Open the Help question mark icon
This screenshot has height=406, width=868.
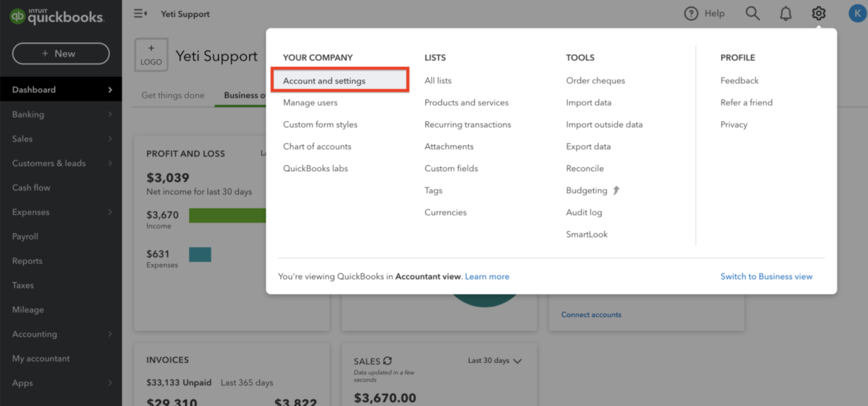pos(691,14)
